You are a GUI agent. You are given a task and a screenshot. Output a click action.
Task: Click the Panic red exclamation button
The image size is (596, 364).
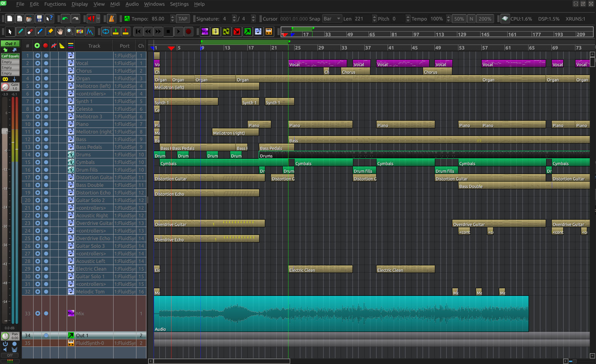[91, 19]
